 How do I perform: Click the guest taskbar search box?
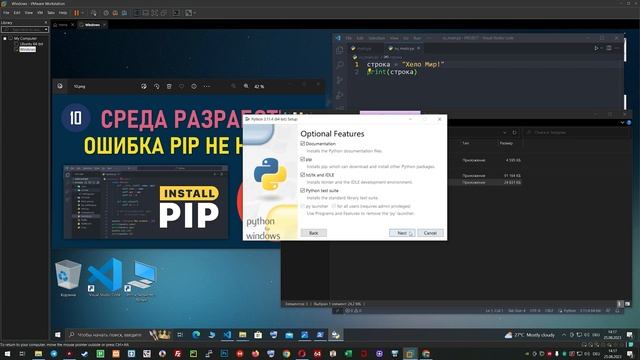118,335
